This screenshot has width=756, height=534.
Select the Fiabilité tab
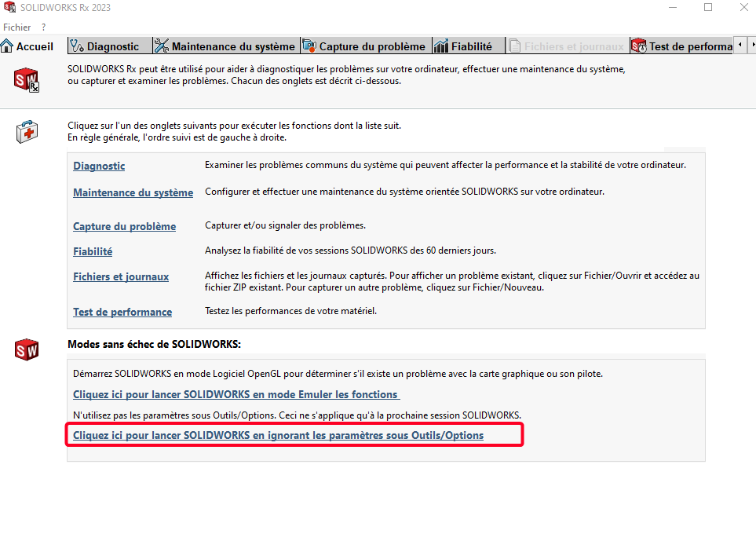[463, 46]
